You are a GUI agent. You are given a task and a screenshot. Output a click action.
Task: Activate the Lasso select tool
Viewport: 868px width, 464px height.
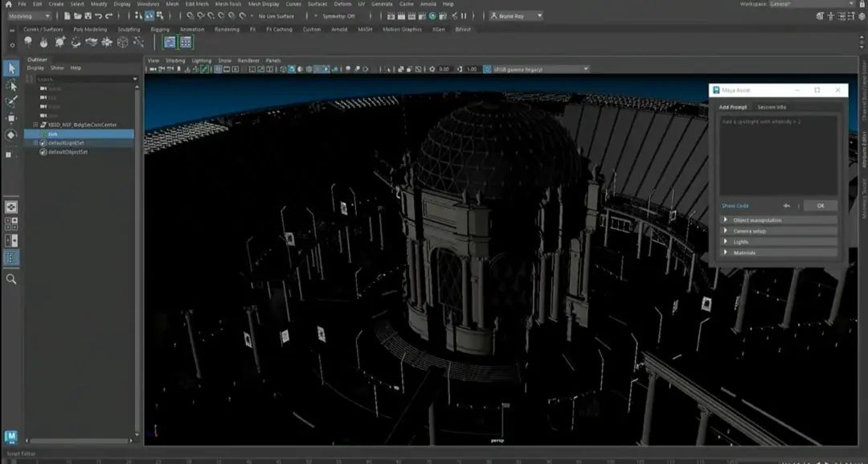click(11, 85)
